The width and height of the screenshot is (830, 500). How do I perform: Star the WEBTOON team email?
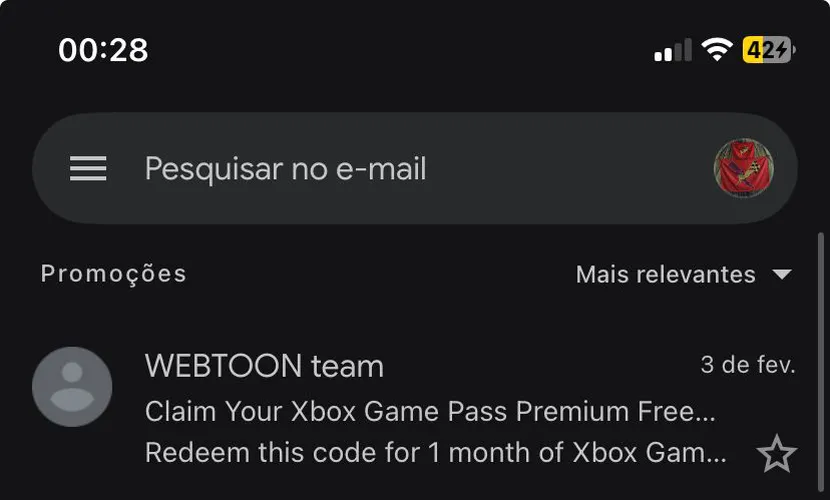[776, 453]
